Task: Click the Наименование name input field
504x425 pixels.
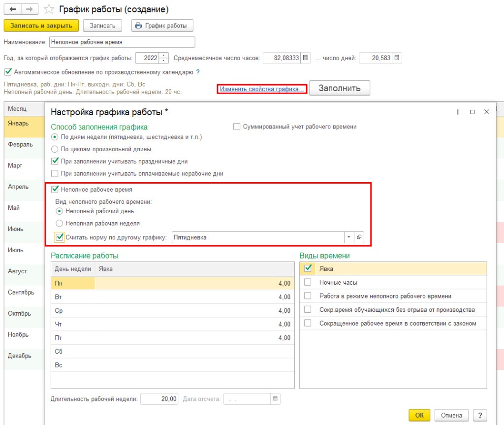Action: click(122, 42)
